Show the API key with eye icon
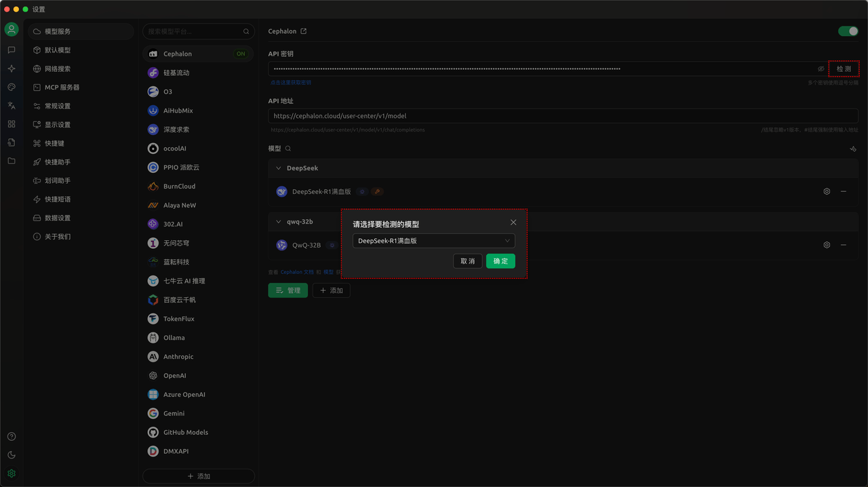 (821, 69)
